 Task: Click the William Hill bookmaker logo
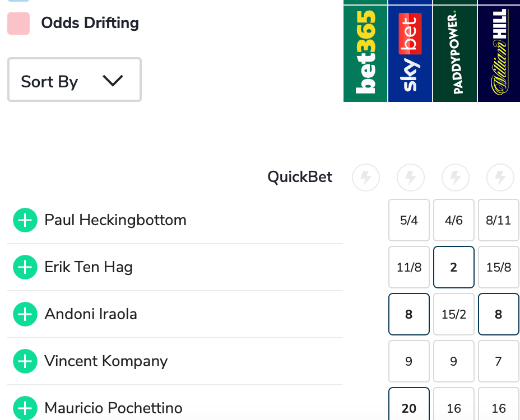[x=499, y=53]
